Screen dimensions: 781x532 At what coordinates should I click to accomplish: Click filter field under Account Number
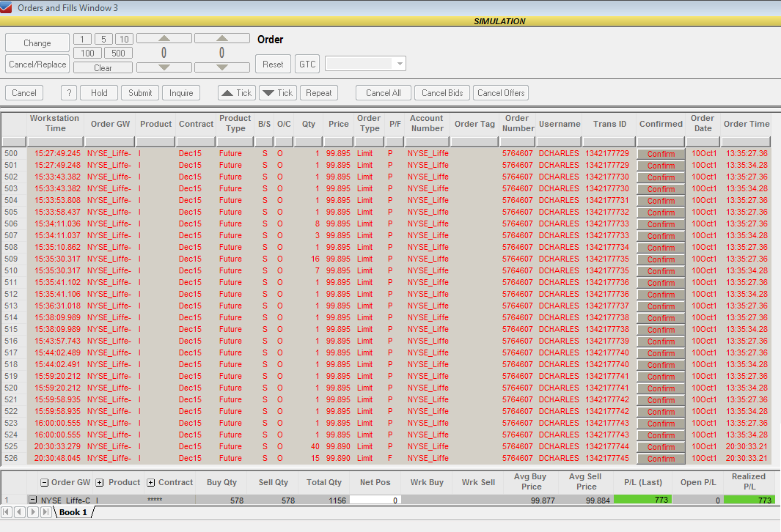[x=427, y=142]
